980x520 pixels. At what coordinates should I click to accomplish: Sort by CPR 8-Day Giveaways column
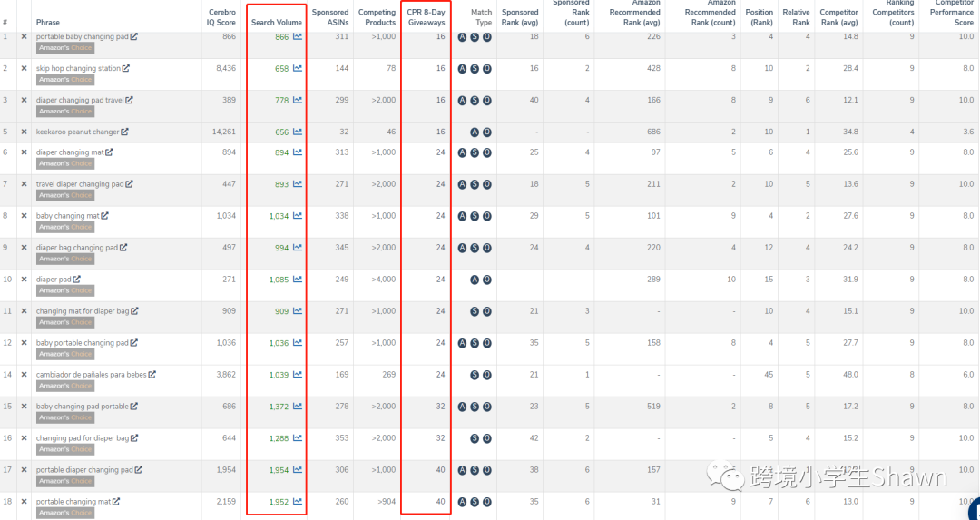426,17
